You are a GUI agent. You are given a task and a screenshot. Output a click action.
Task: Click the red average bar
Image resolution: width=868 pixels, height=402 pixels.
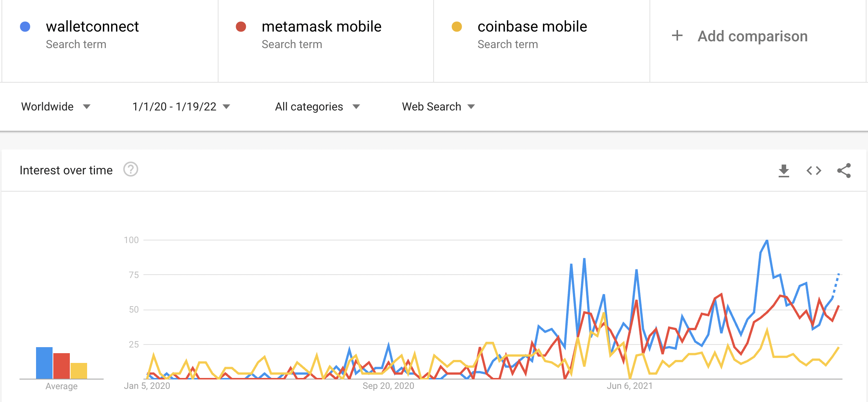[x=62, y=366]
